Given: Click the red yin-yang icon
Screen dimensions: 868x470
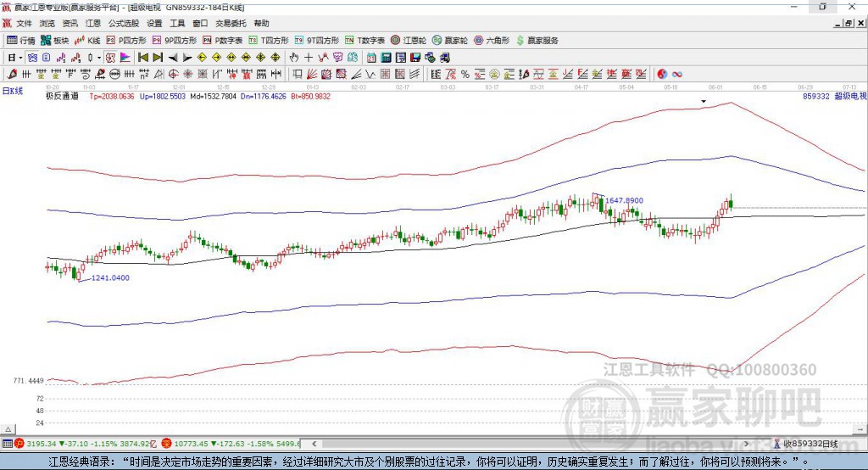Looking at the screenshot, I should pyautogui.click(x=662, y=75).
